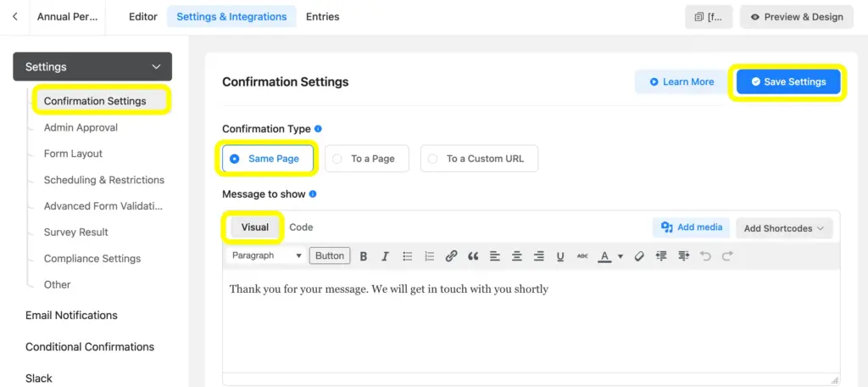Toggle bold formatting in editor toolbar
The width and height of the screenshot is (868, 387).
pyautogui.click(x=364, y=256)
